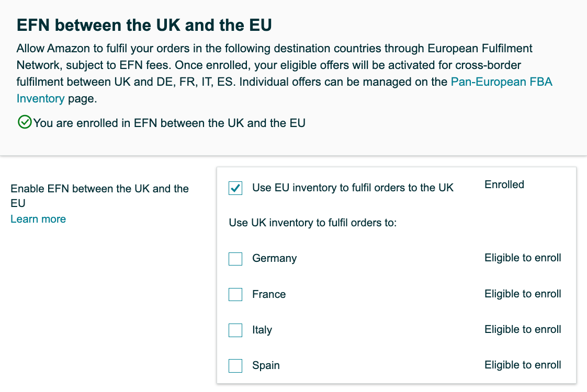Click the Italy country label
The width and height of the screenshot is (587, 392).
coord(262,330)
